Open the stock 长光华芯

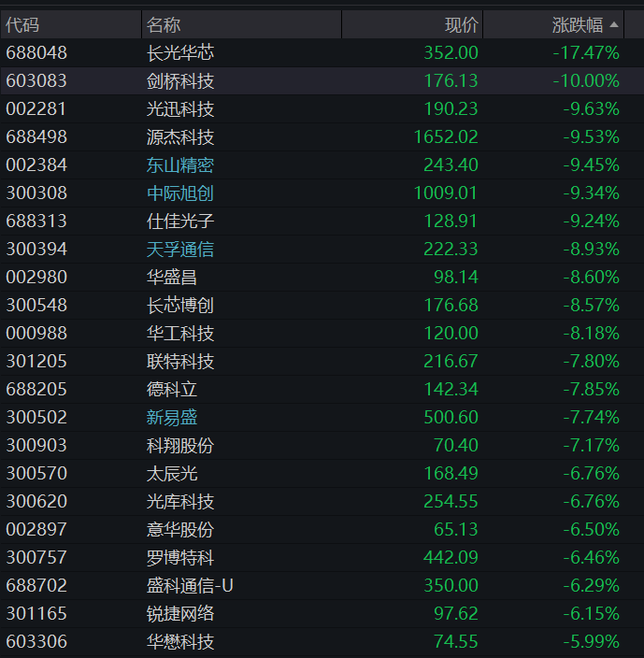(x=180, y=53)
